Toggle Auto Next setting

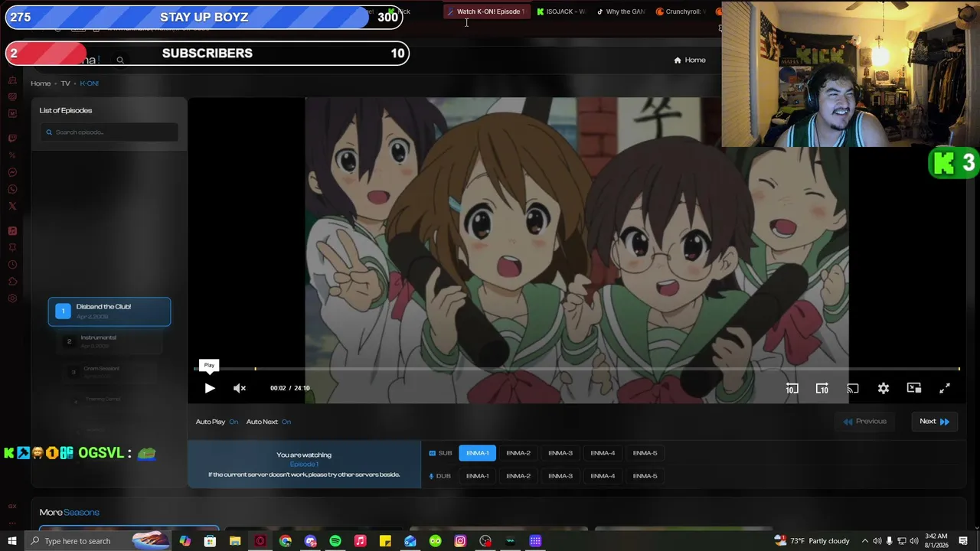(x=269, y=422)
